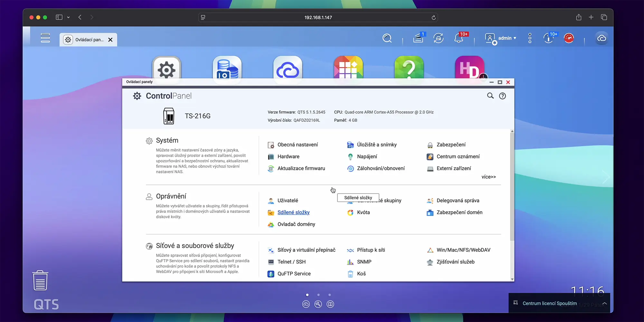
Task: Select the second desktop page dot
Action: (318, 295)
